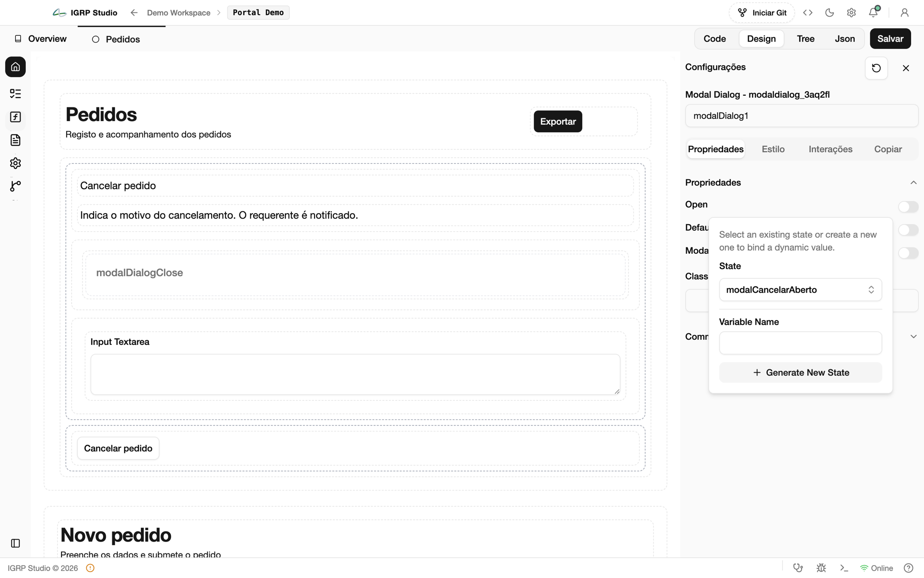Click the modalDialog1 name field
Image resolution: width=924 pixels, height=578 pixels.
point(802,116)
